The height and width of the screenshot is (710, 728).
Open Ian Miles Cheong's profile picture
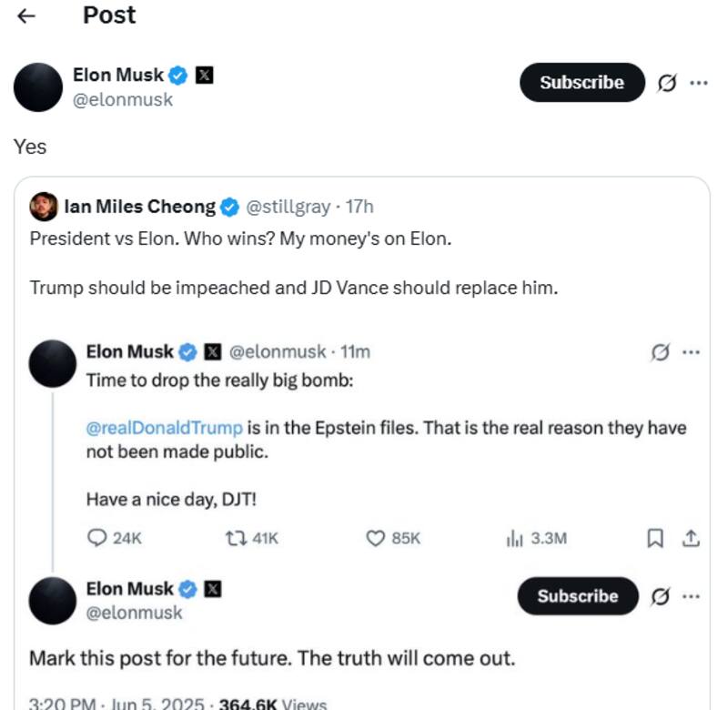coord(45,207)
